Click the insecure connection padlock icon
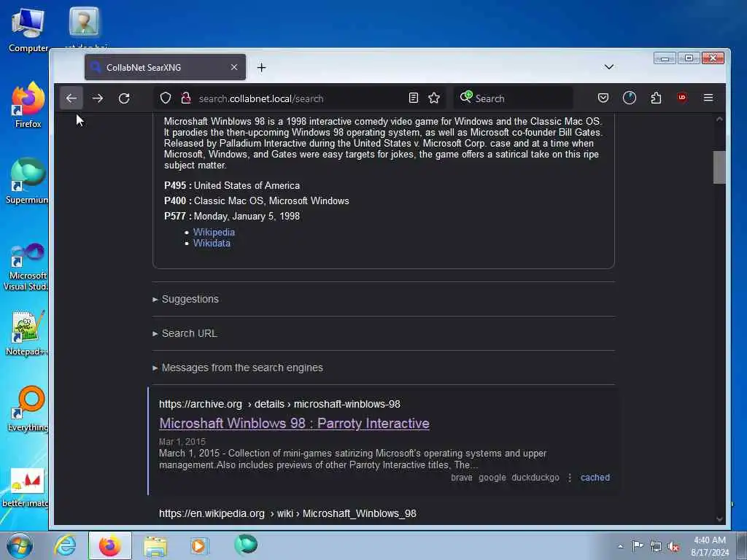This screenshot has height=560, width=747. 186,98
